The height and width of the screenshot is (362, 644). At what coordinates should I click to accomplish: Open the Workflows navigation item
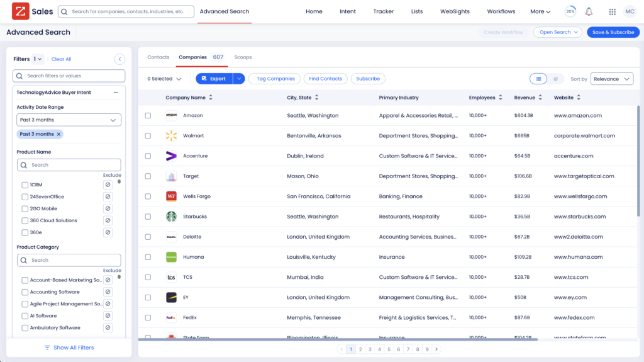501,11
